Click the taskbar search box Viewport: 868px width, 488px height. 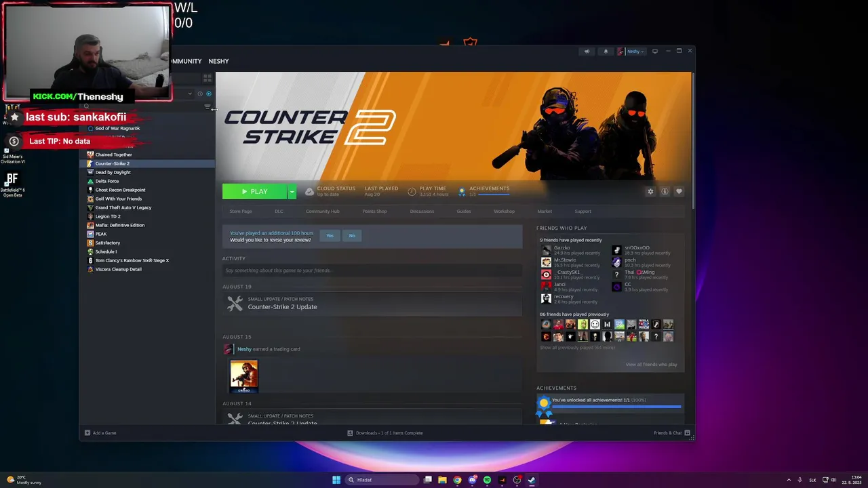tap(382, 480)
